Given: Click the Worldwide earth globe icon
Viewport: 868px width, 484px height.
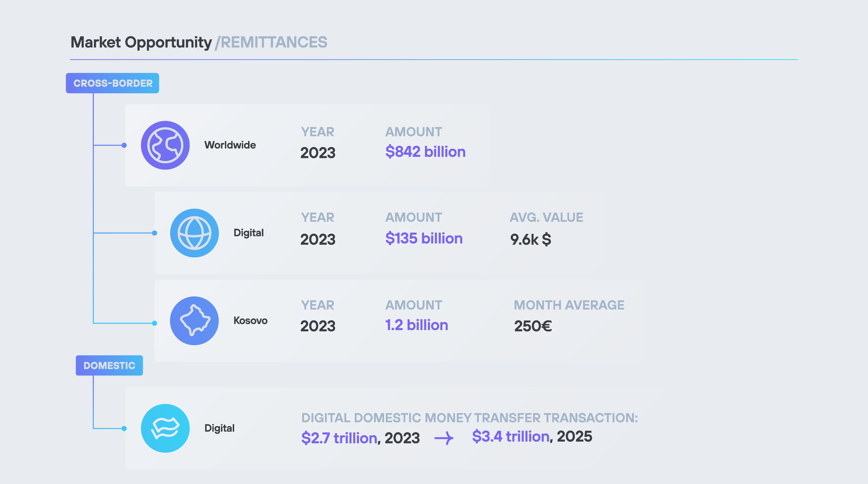Looking at the screenshot, I should click(x=165, y=145).
